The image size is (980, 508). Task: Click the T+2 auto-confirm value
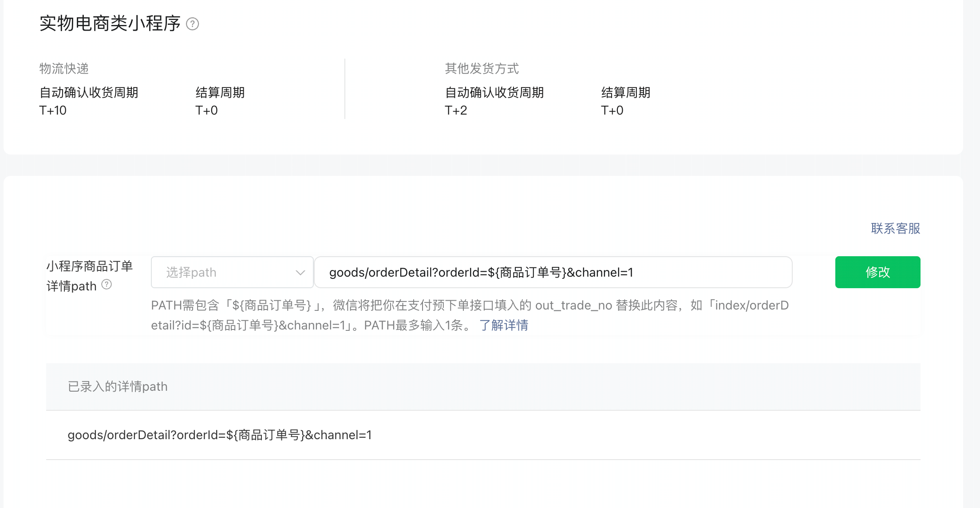456,110
